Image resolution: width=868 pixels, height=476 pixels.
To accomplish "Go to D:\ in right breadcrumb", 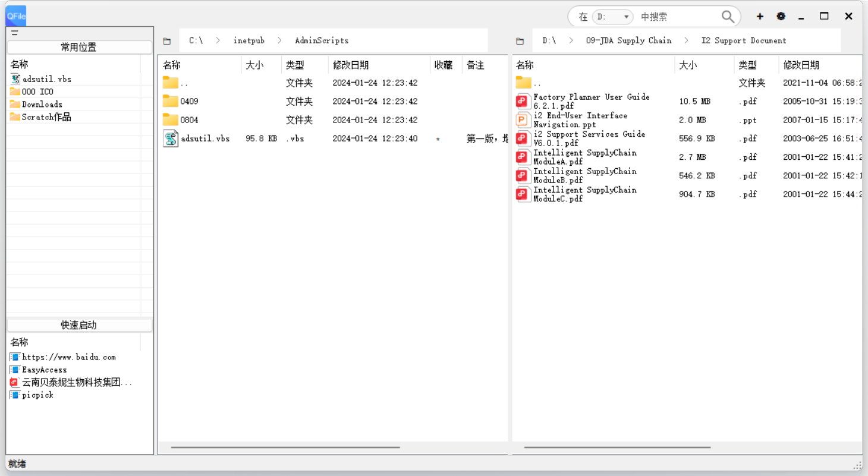I will 549,40.
